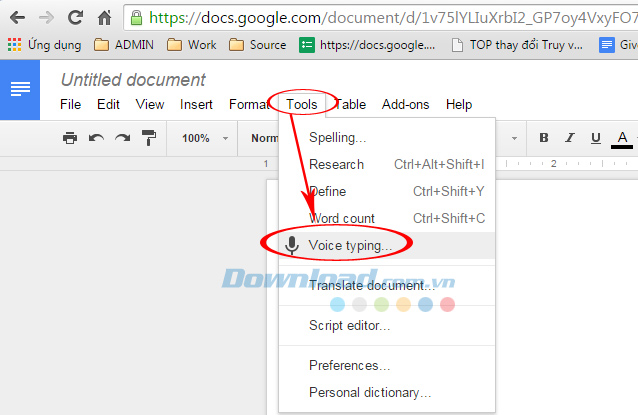This screenshot has width=638, height=415.
Task: Click the Undo arrow icon
Action: [x=96, y=138]
